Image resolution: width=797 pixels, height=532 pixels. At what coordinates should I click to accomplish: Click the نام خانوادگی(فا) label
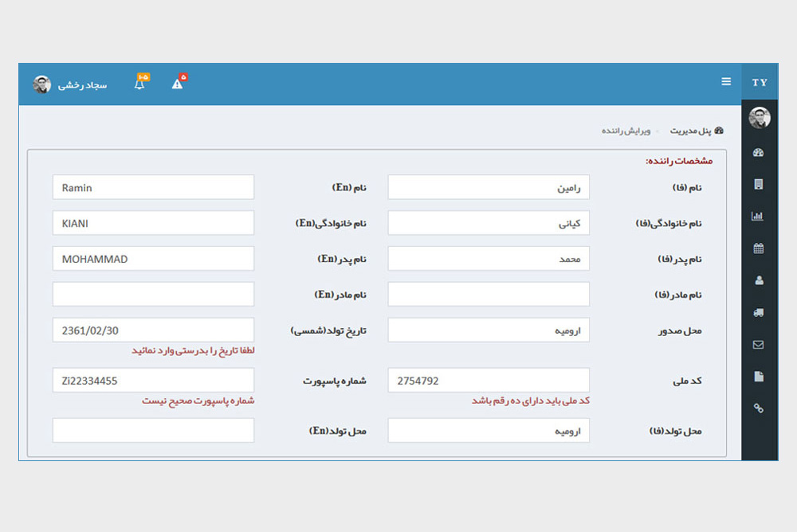[x=669, y=224]
